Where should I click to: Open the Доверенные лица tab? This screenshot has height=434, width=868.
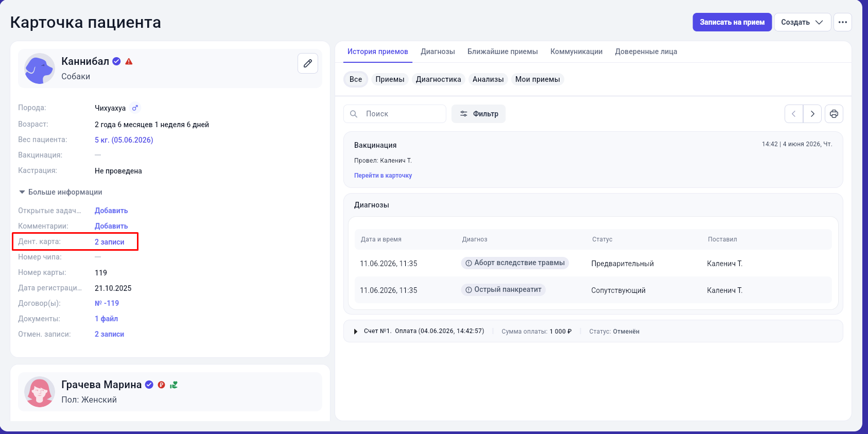tap(646, 51)
